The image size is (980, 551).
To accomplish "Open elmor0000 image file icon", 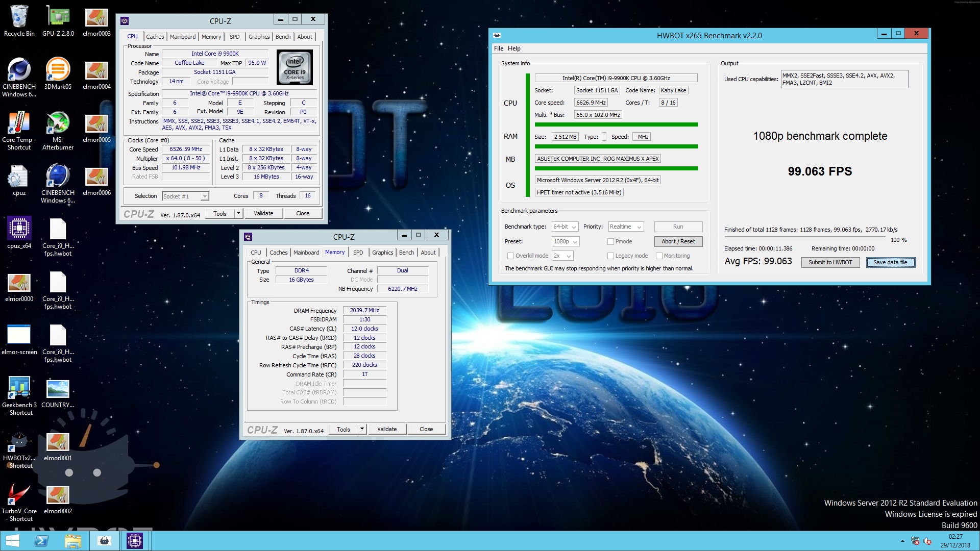I will coord(19,286).
